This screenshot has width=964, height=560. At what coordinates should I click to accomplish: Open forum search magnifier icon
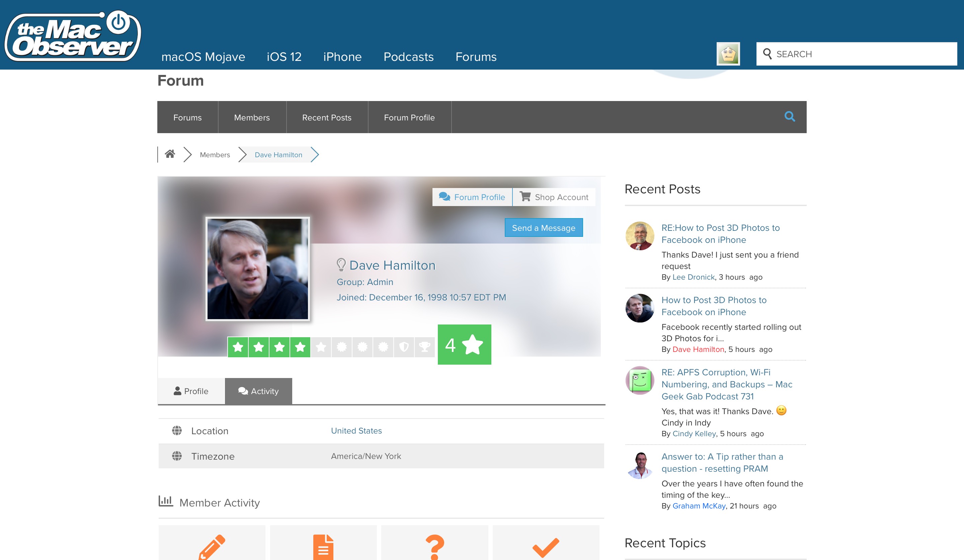(x=790, y=117)
